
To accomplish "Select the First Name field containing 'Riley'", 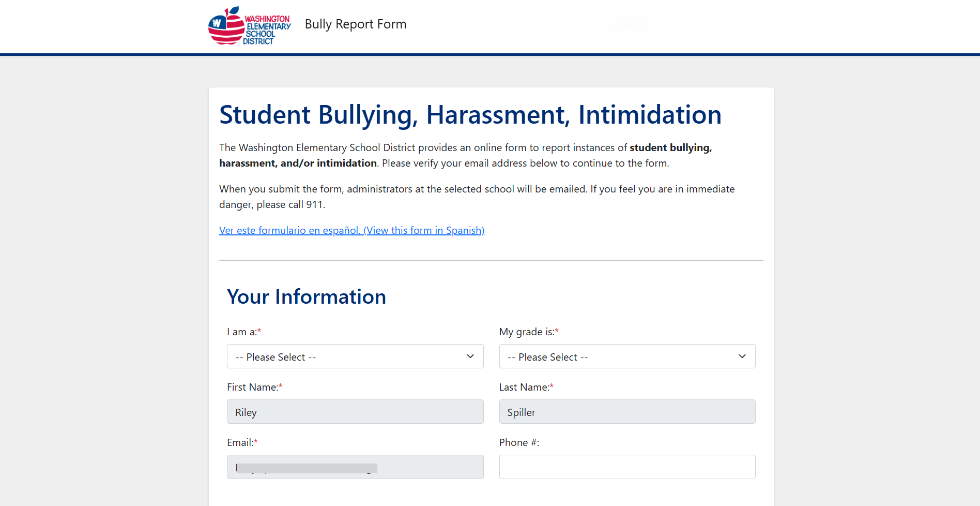I will point(355,411).
